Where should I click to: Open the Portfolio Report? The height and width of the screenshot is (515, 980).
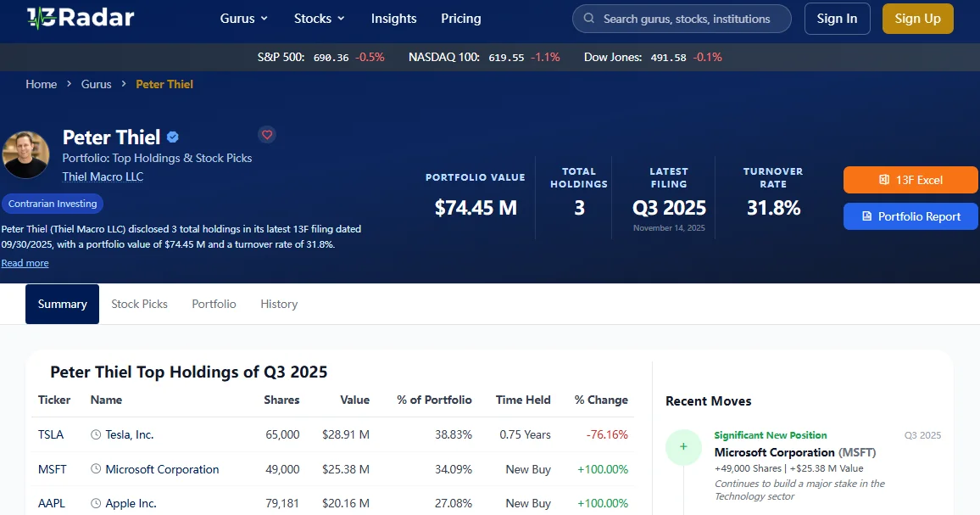click(910, 216)
